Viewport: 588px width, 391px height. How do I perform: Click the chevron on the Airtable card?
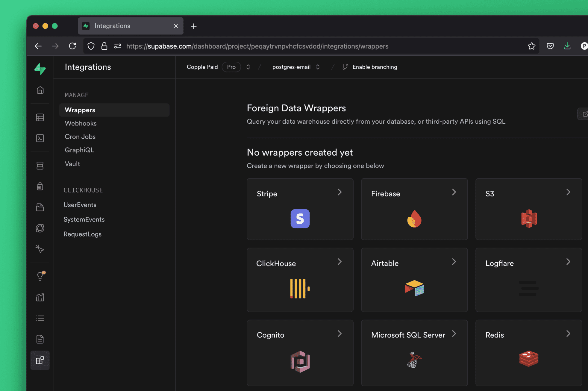[454, 262]
